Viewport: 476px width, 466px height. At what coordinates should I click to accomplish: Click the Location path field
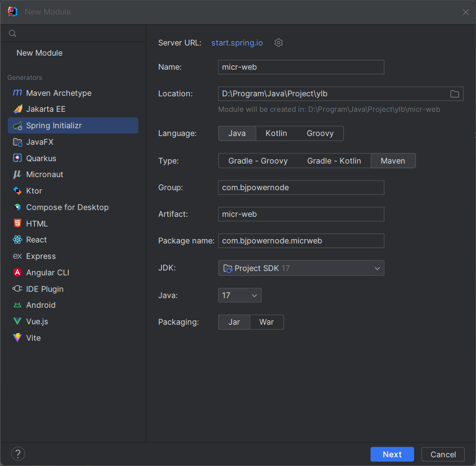click(x=341, y=94)
